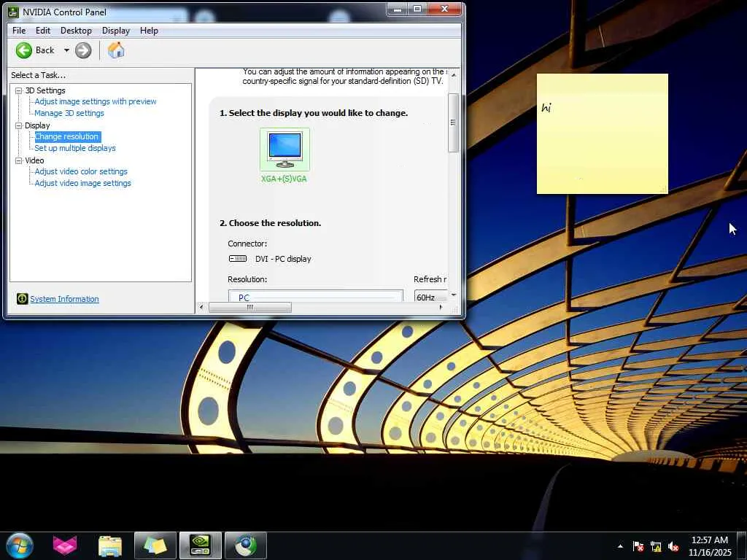Open Adjust video image settings

pyautogui.click(x=82, y=183)
